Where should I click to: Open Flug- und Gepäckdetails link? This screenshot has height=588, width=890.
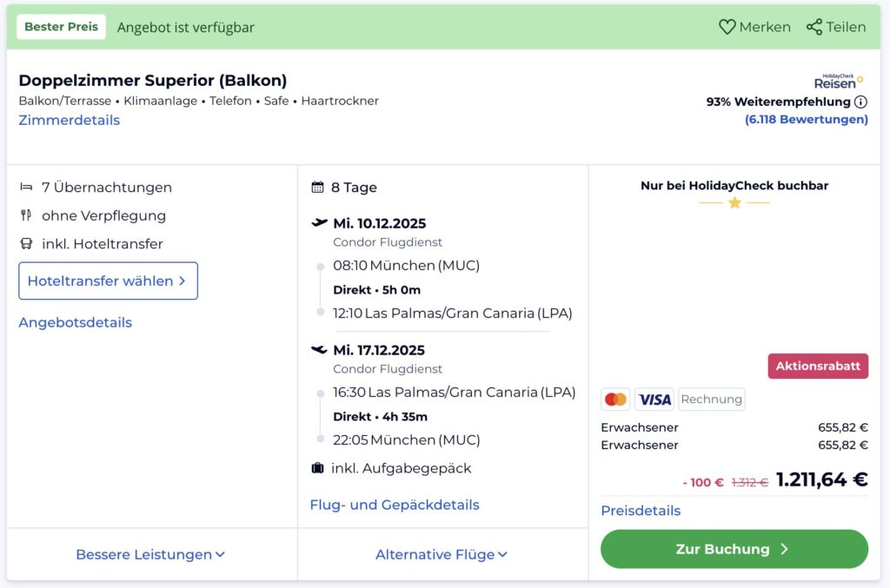pyautogui.click(x=395, y=505)
